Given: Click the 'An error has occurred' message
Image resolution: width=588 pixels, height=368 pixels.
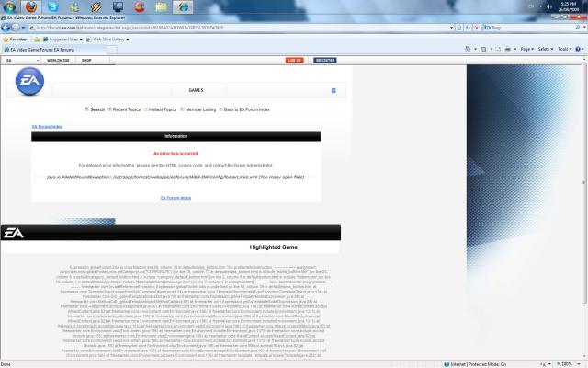Looking at the screenshot, I should (x=175, y=154).
